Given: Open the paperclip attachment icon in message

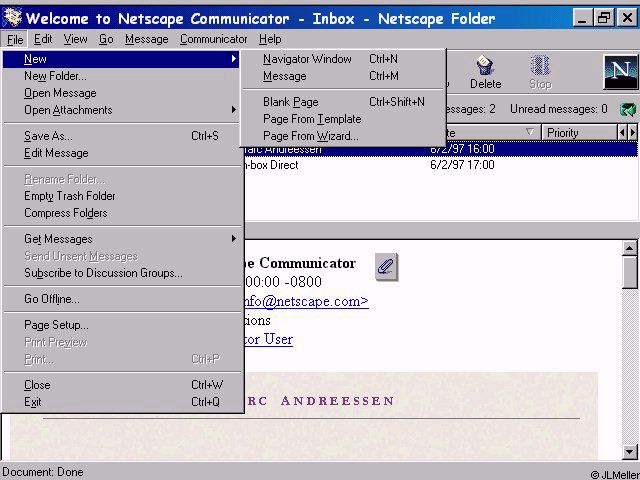Looking at the screenshot, I should coord(386,267).
